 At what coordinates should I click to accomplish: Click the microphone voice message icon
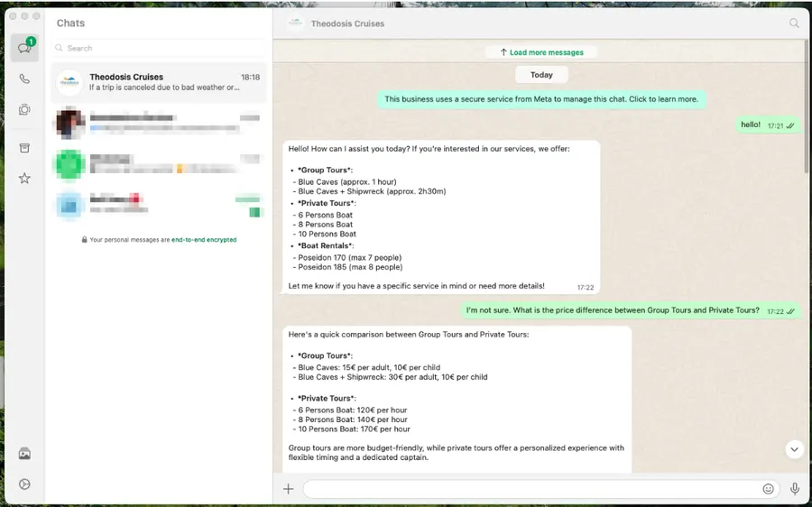tap(794, 488)
